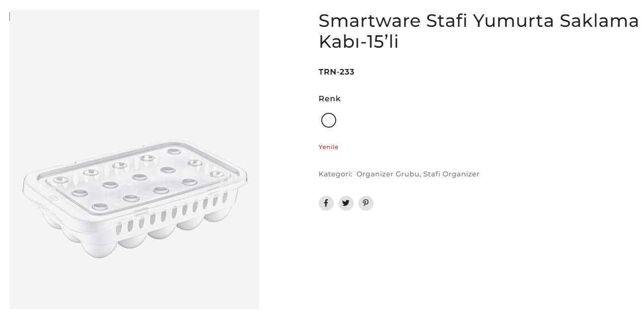Click the ventilation slots on the egg tray
Image resolution: width=644 pixels, height=318 pixels.
[x=169, y=219]
